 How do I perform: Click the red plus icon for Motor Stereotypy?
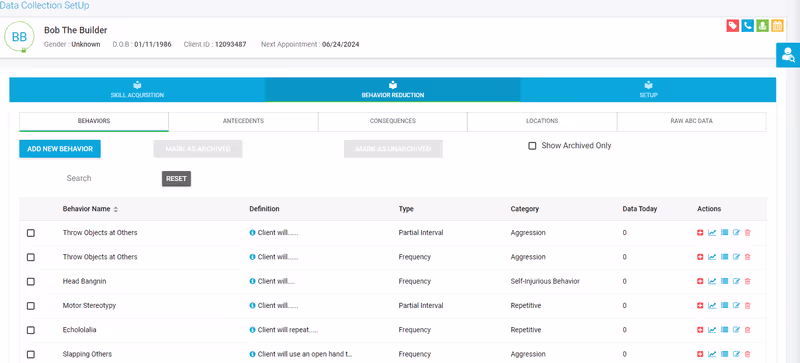pos(700,306)
